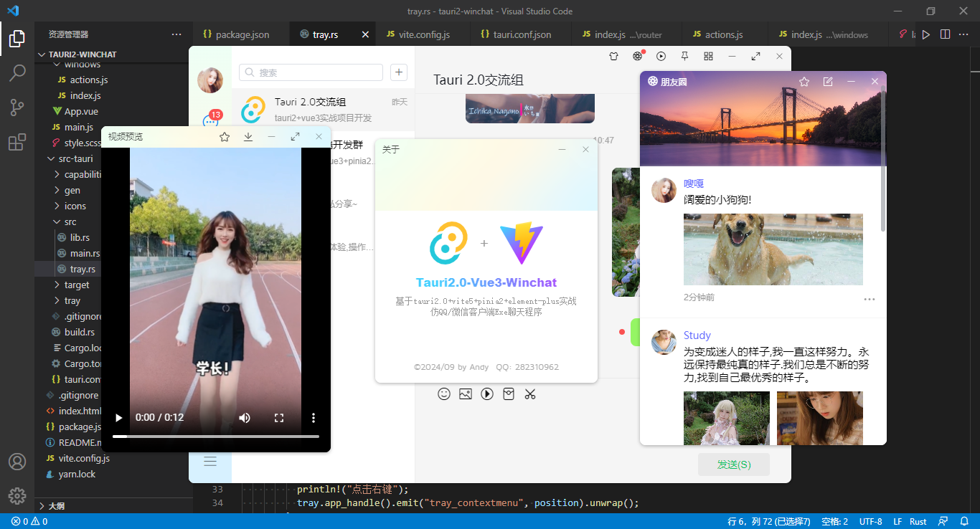Open the Source Control view in activity bar
This screenshot has height=529, width=980.
pos(17,108)
